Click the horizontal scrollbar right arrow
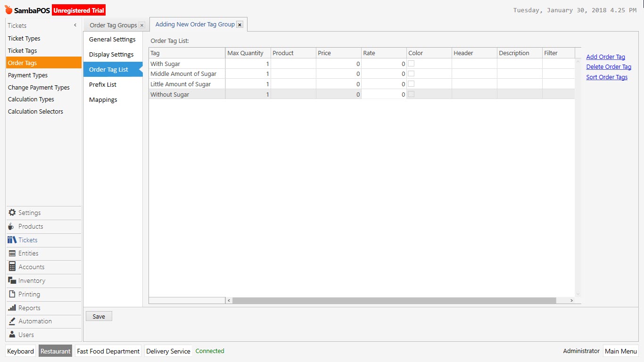The width and height of the screenshot is (644, 362). (x=571, y=300)
